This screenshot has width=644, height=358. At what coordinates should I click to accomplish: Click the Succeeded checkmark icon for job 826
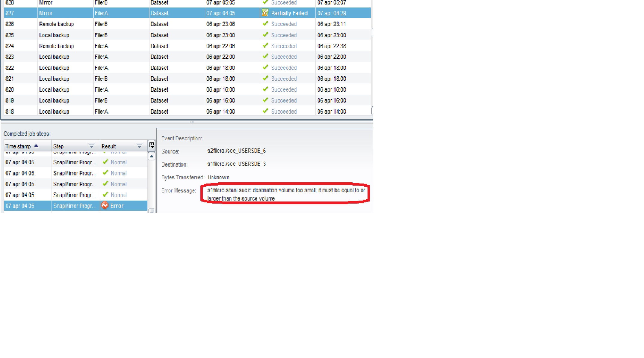pyautogui.click(x=265, y=24)
